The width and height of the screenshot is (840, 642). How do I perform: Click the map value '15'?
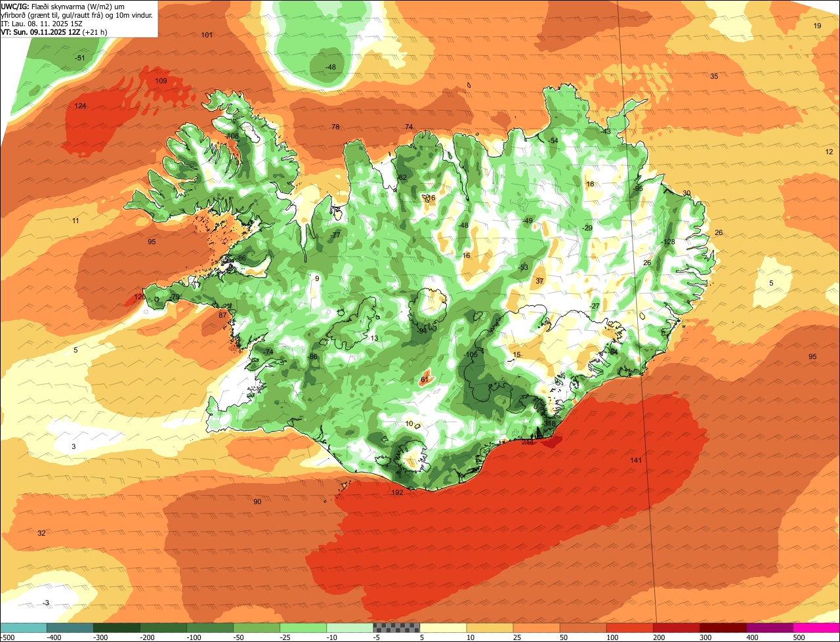[x=517, y=354]
